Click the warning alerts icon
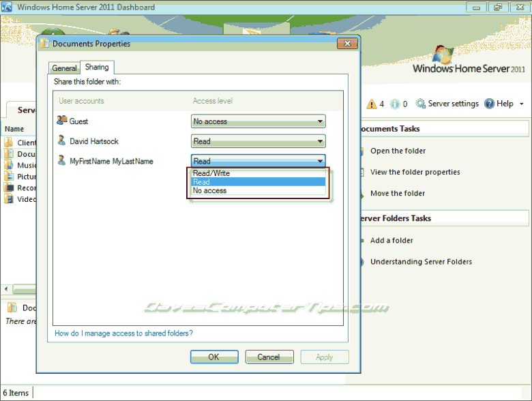The width and height of the screenshot is (532, 401). (x=372, y=104)
